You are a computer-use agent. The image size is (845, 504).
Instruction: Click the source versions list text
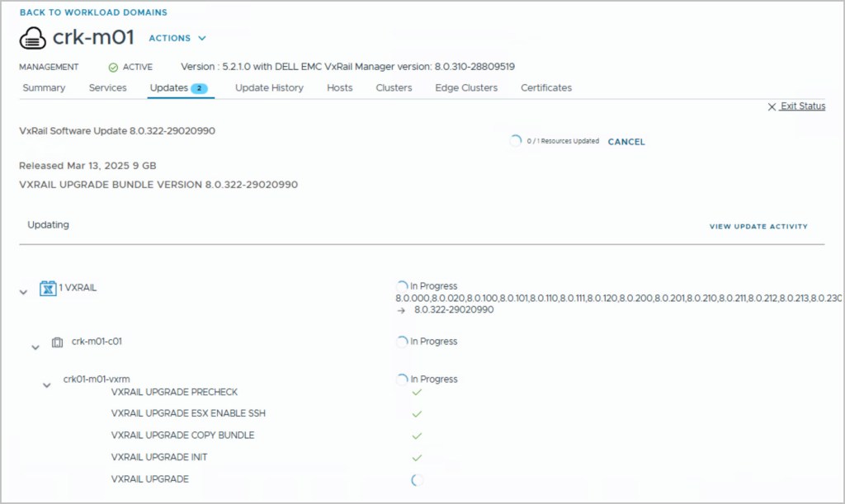(x=619, y=299)
